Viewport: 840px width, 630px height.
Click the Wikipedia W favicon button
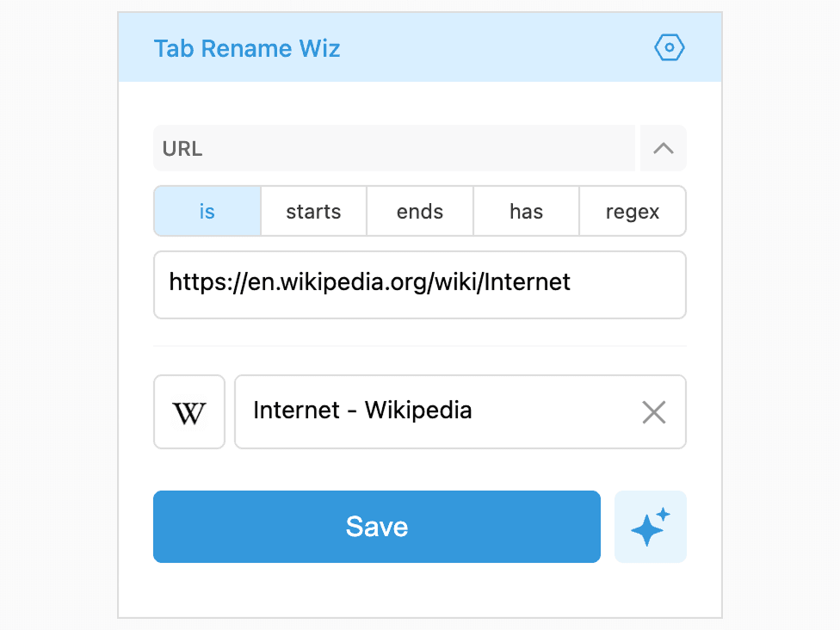(x=189, y=412)
